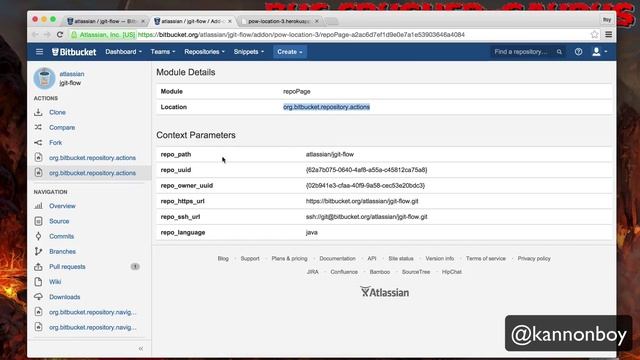Open the Terms of service footer link
The height and width of the screenshot is (360, 640).
point(486,258)
